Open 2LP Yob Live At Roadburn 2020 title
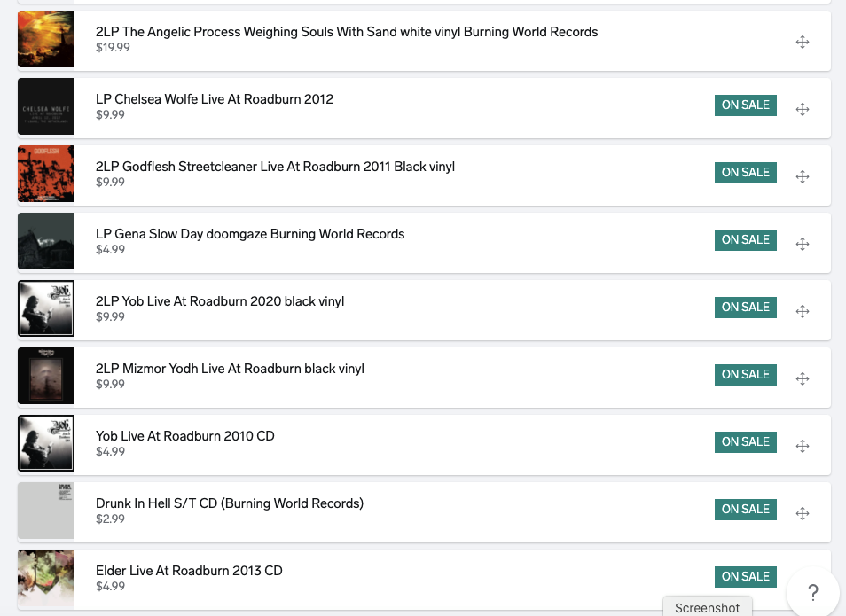 pyautogui.click(x=220, y=301)
